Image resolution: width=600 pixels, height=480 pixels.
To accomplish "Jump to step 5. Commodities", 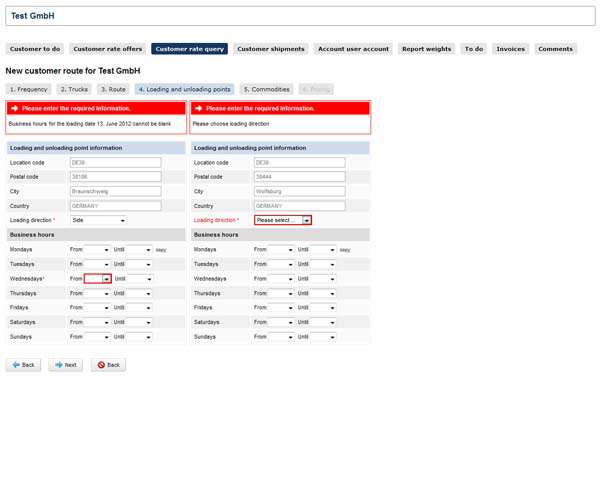I will tap(267, 89).
